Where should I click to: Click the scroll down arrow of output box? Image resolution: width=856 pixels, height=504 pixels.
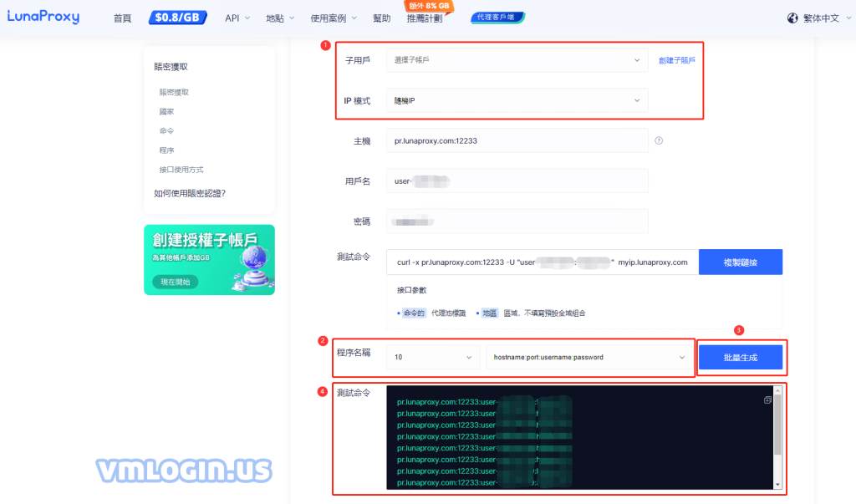(x=777, y=485)
